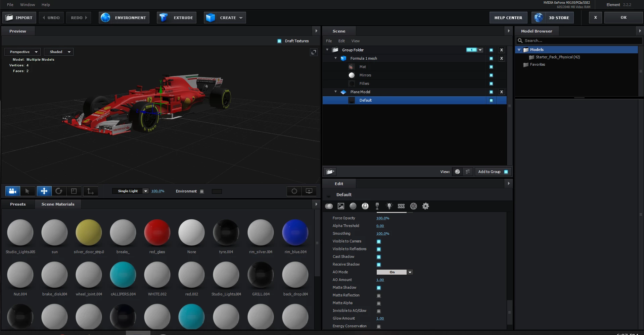Collapse the Plane Model tree item
Screen dimensions: 644x335
pyautogui.click(x=335, y=92)
